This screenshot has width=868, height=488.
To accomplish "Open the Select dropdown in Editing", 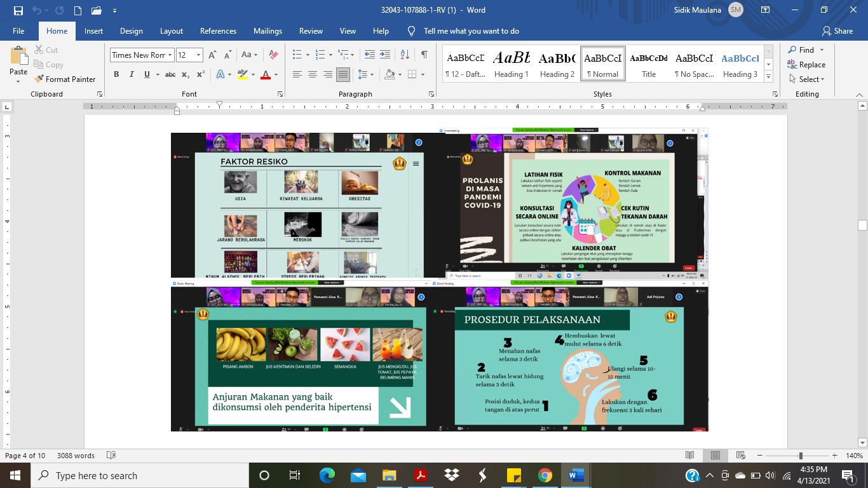I will 806,79.
